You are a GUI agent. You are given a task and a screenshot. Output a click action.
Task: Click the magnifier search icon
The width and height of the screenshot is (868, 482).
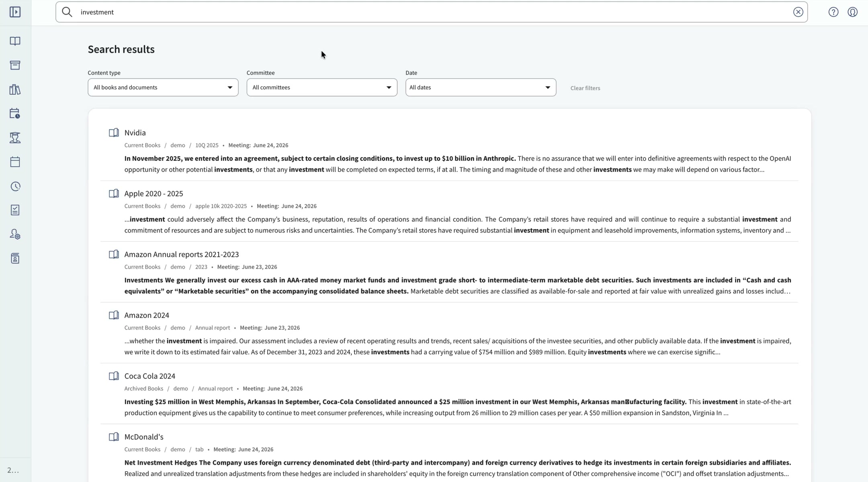[67, 12]
